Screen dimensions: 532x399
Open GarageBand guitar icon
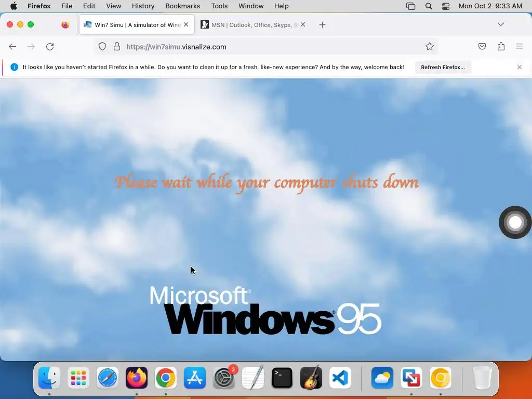click(311, 378)
